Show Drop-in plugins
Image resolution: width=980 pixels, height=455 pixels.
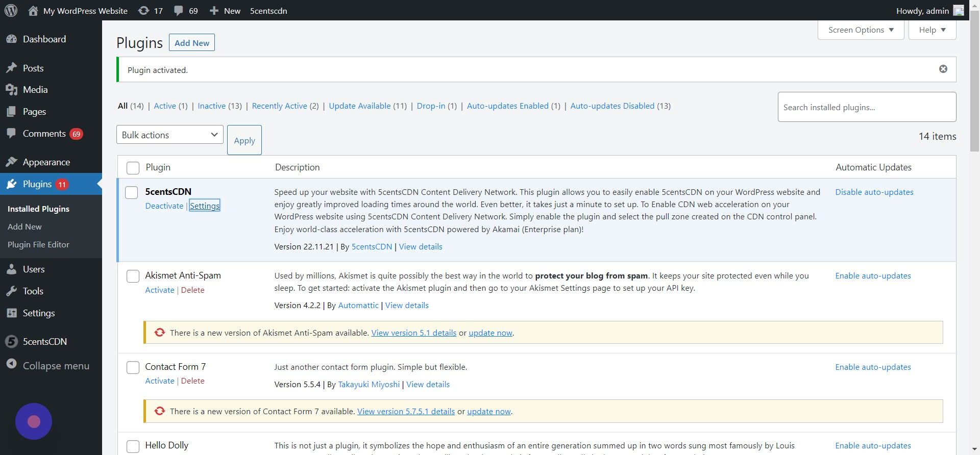click(x=431, y=106)
